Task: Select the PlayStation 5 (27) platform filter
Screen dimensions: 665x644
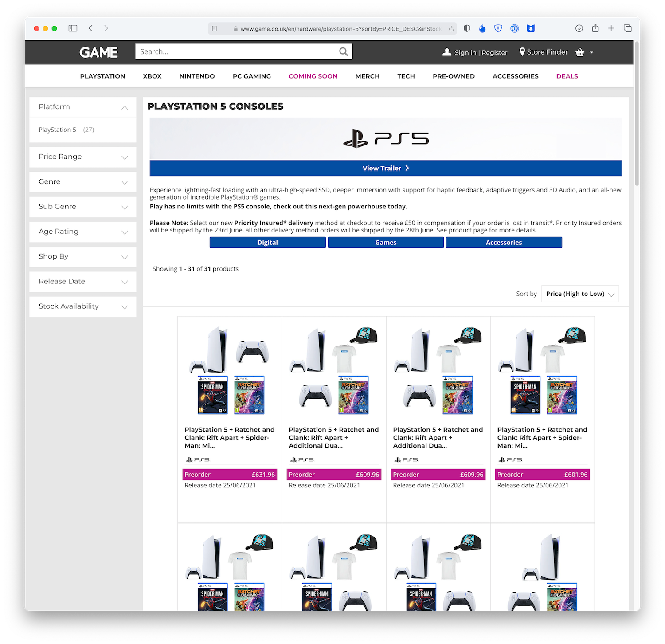Action: pos(66,130)
